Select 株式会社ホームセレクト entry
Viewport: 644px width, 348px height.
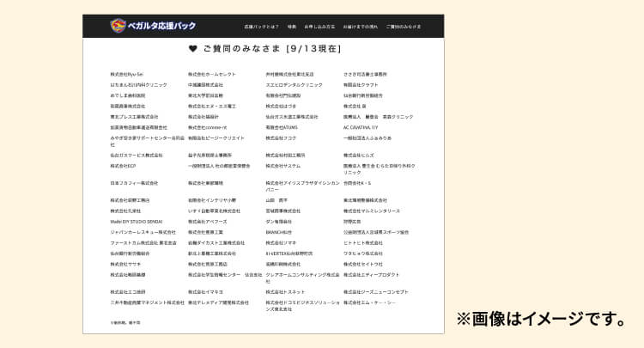click(x=212, y=75)
